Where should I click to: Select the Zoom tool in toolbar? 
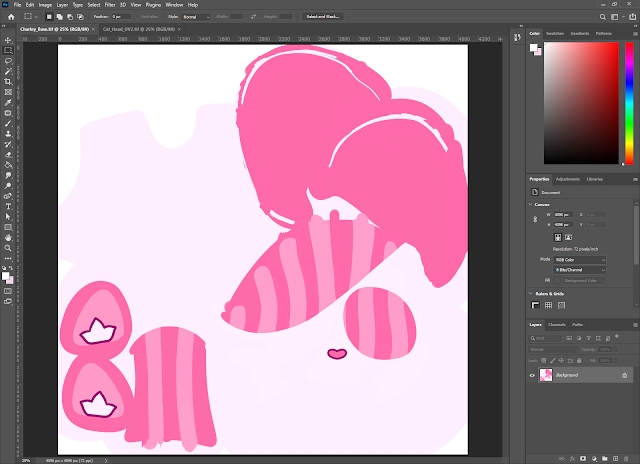point(8,248)
